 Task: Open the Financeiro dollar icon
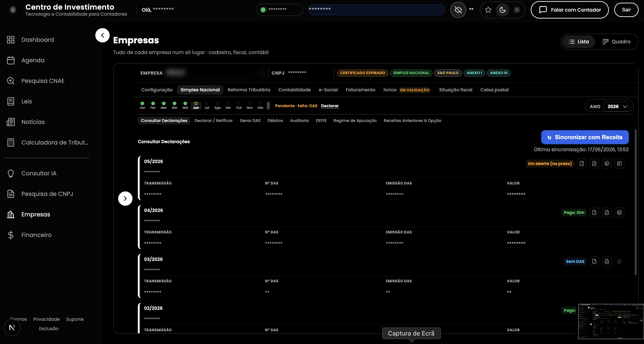pos(11,235)
